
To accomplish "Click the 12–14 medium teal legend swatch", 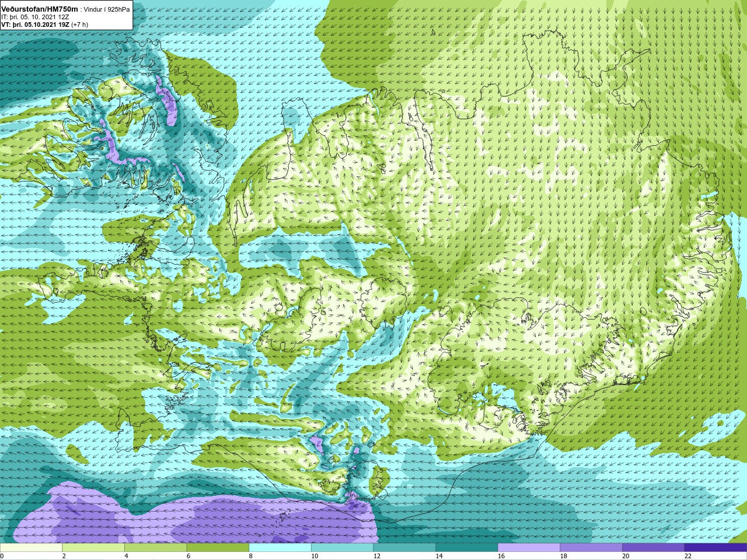I will [x=404, y=548].
